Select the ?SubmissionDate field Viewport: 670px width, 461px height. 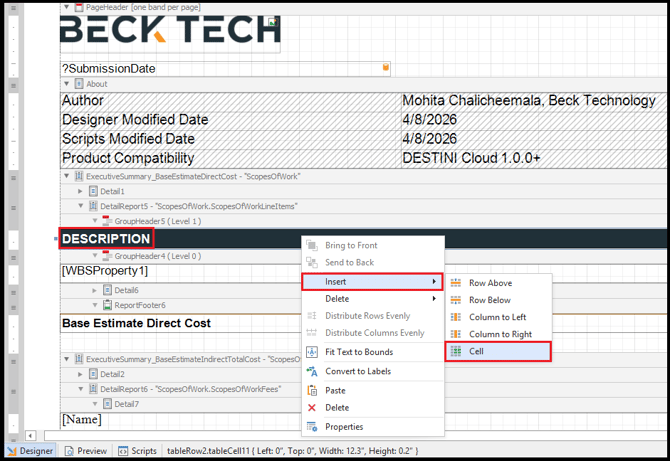225,69
